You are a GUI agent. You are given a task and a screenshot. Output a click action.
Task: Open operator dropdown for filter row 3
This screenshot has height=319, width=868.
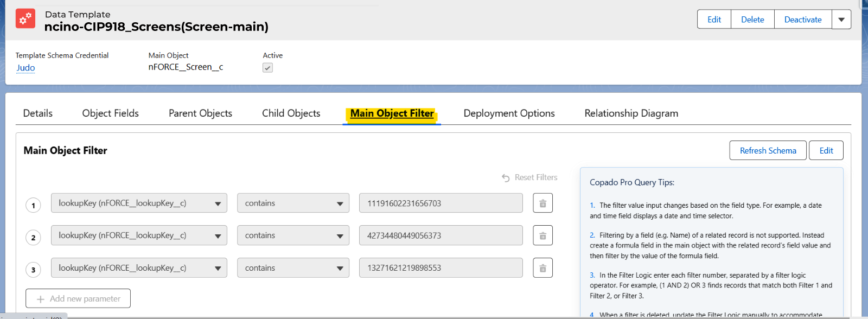[293, 268]
